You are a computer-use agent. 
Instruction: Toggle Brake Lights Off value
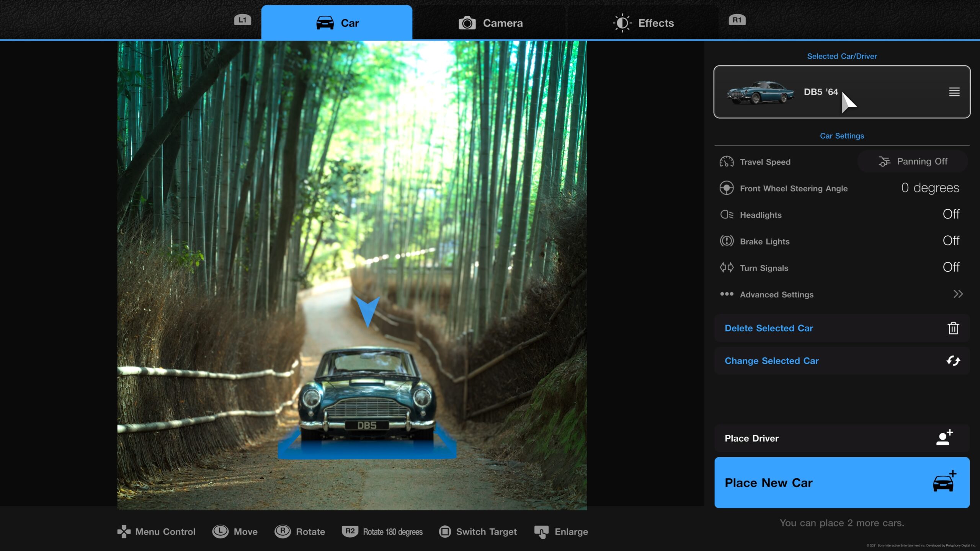coord(951,241)
